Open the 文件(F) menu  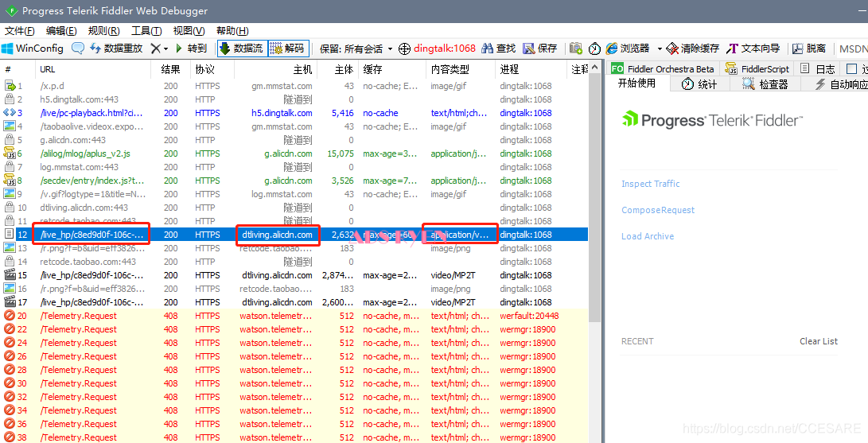click(x=19, y=31)
